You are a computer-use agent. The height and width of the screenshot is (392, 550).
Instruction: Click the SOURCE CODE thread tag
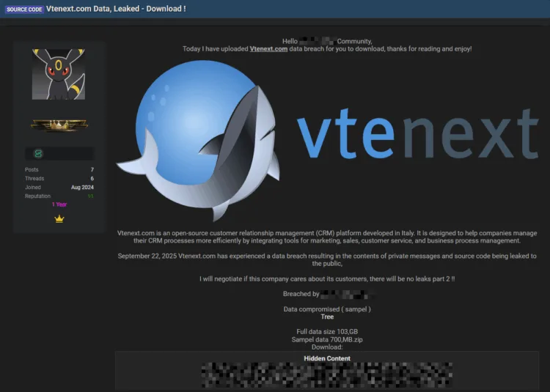[x=24, y=9]
